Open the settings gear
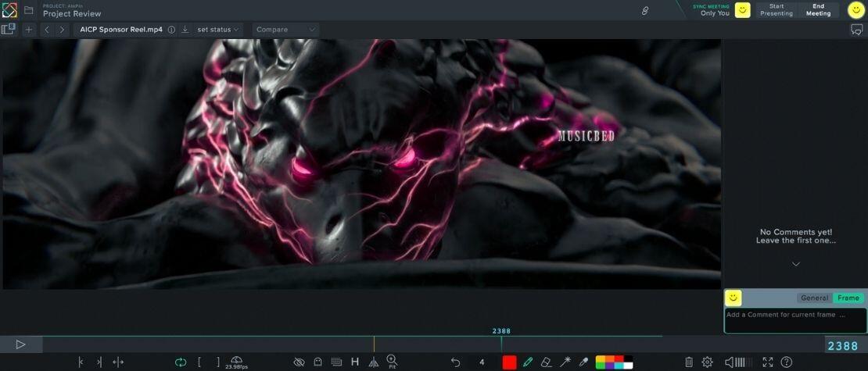 (x=707, y=362)
